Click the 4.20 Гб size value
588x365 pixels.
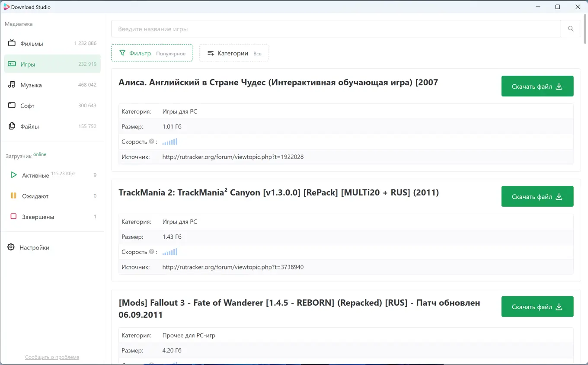tap(172, 350)
